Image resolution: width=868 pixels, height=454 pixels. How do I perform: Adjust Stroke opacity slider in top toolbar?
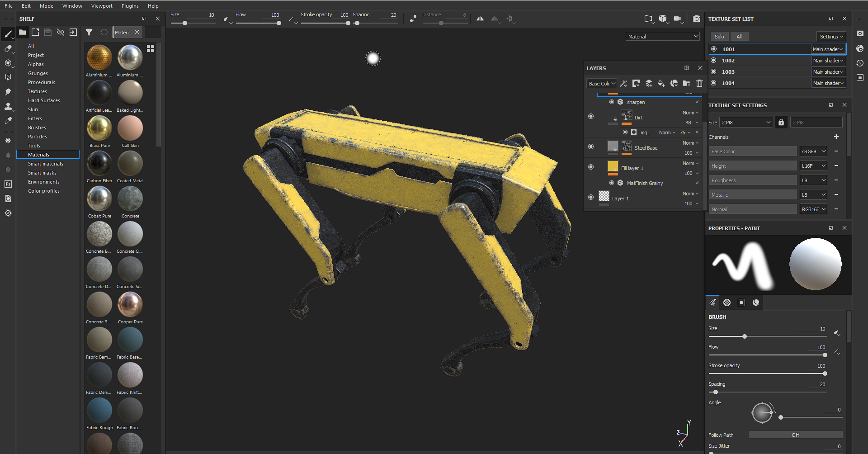click(325, 23)
